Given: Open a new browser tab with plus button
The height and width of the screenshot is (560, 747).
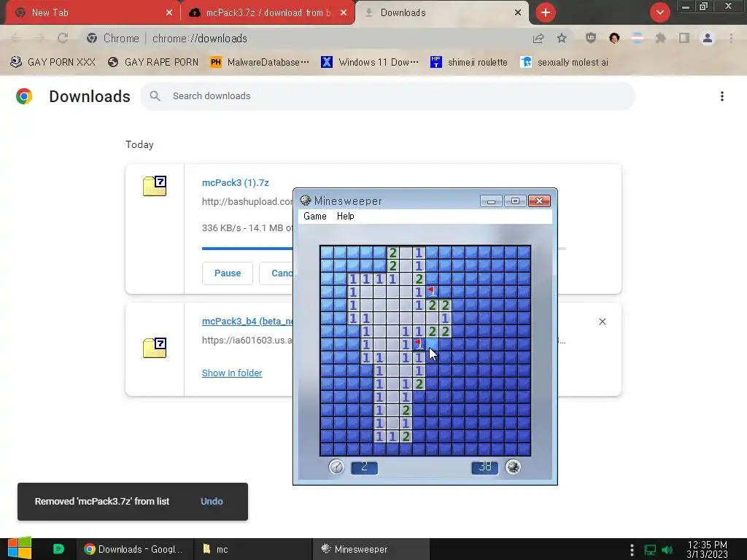Looking at the screenshot, I should pyautogui.click(x=546, y=12).
